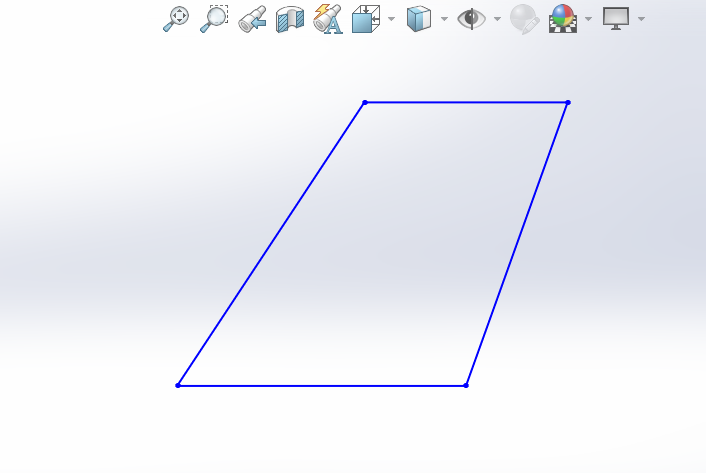
Task: Click the View Settings monitor icon
Action: pyautogui.click(x=616, y=19)
